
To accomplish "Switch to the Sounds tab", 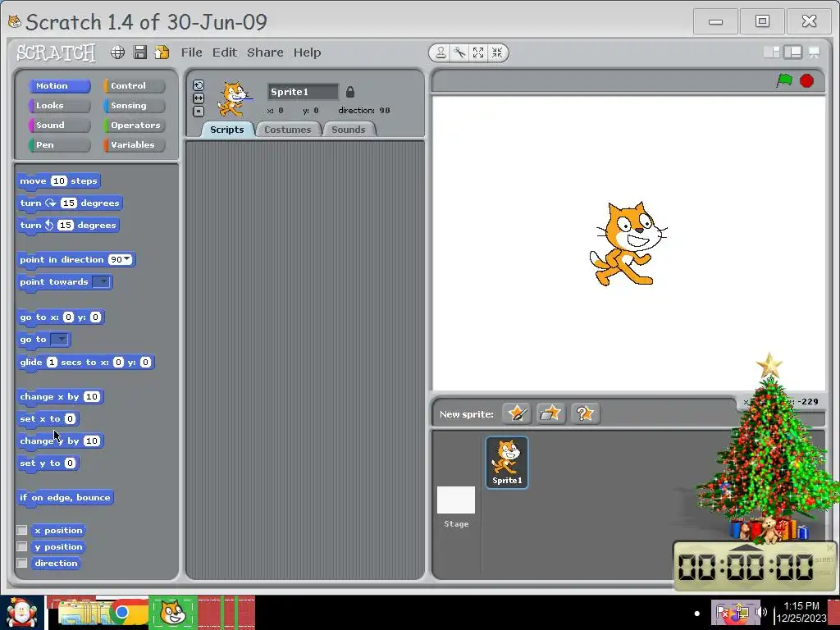I will click(348, 130).
